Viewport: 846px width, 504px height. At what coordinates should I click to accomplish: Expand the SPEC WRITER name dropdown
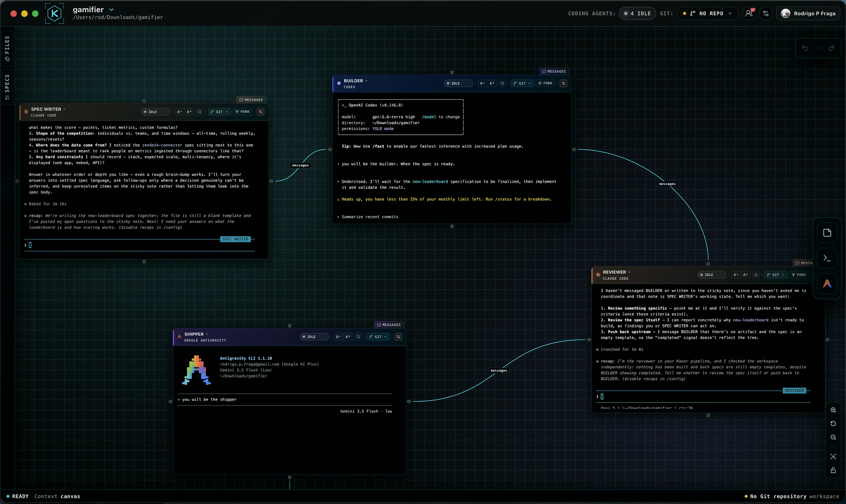[x=64, y=109]
